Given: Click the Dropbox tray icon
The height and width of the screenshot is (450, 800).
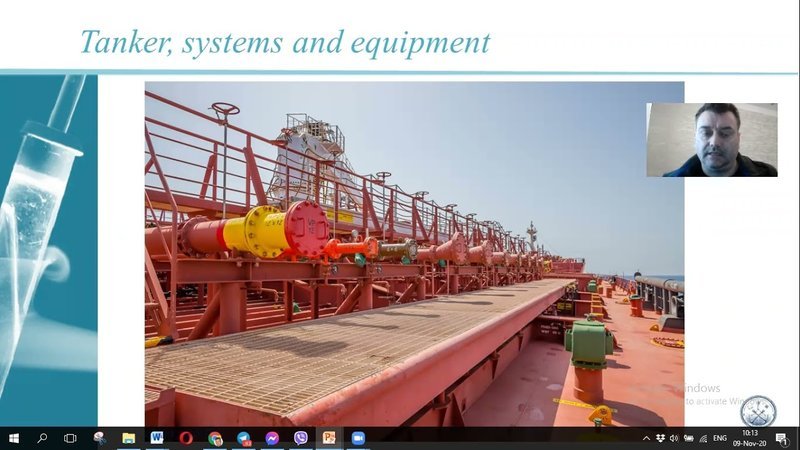Looking at the screenshot, I should (x=660, y=438).
